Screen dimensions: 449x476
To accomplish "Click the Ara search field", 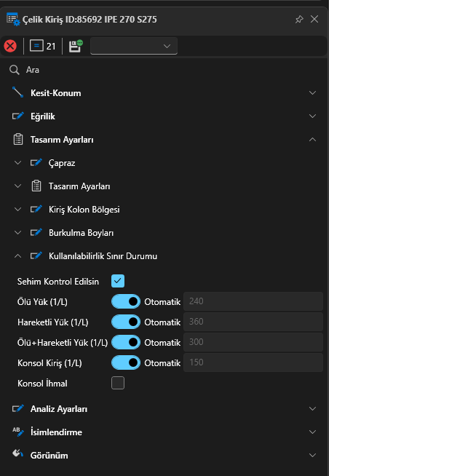I will [160, 70].
